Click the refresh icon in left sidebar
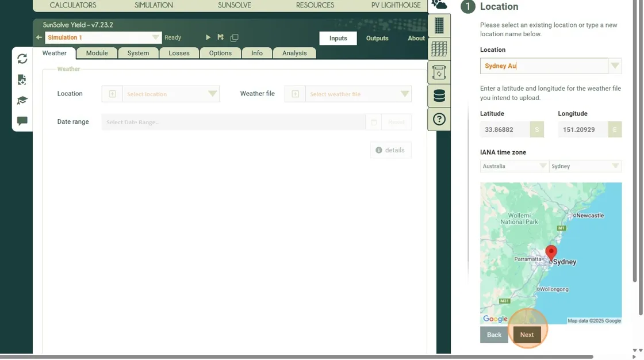644x360 pixels. click(22, 59)
